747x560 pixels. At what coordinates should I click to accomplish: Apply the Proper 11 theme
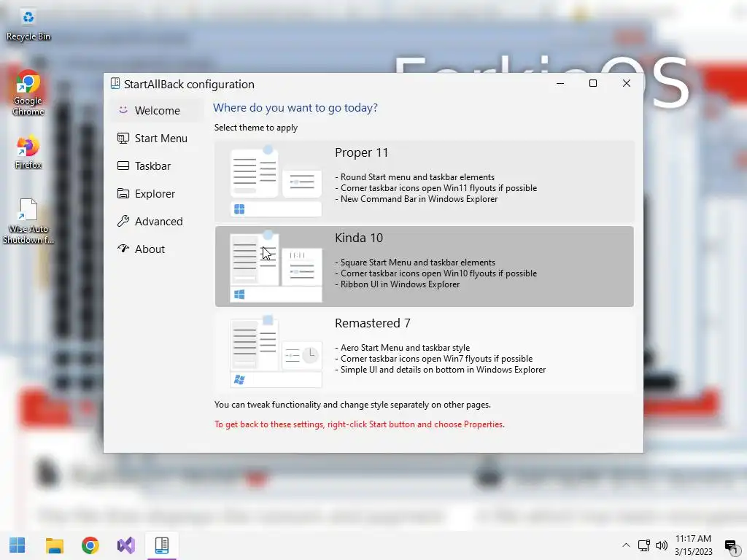pos(424,181)
